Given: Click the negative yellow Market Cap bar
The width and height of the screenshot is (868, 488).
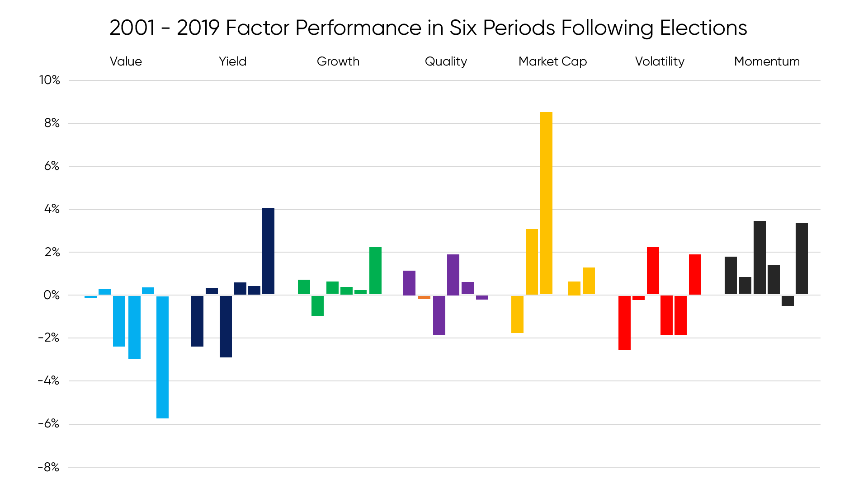Looking at the screenshot, I should [517, 314].
